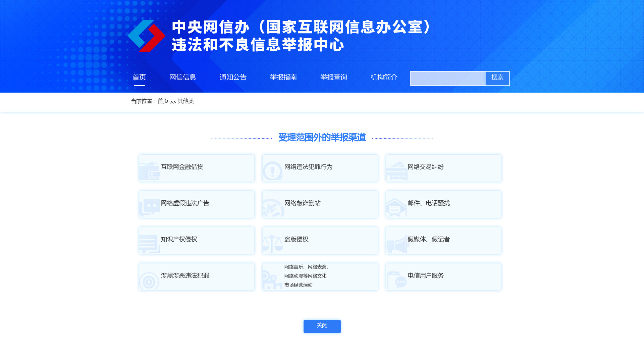This screenshot has height=349, width=644.
Task: Open the 网络敲诈删帖 channel link
Action: point(320,204)
